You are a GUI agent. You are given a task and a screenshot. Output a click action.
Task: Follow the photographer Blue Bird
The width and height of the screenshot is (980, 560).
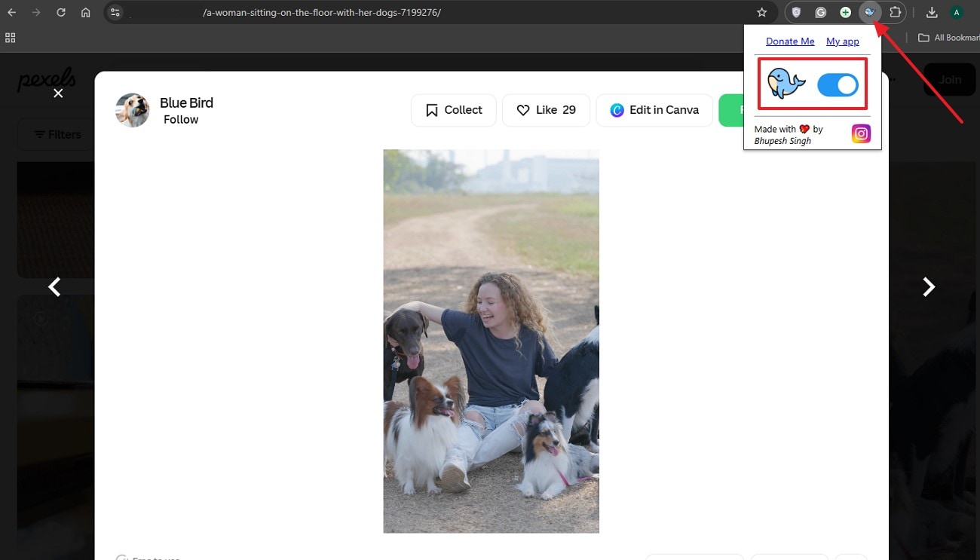pyautogui.click(x=181, y=120)
